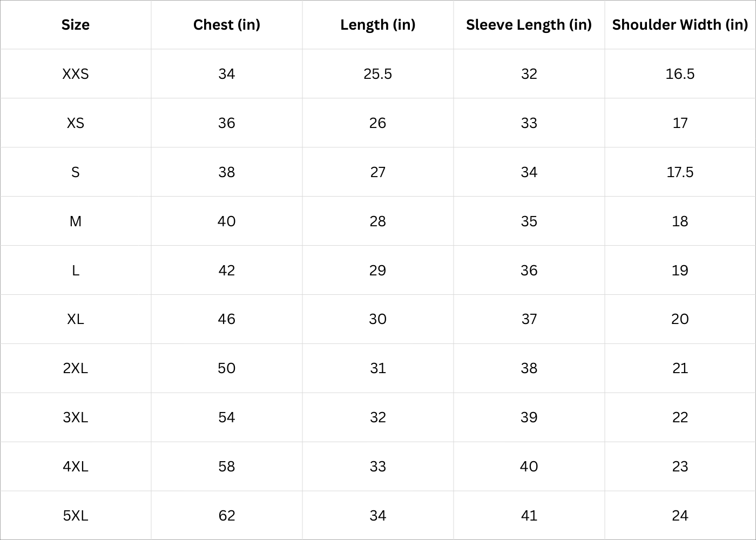Click the 4XL size cell
This screenshot has height=540, width=756.
point(76,467)
